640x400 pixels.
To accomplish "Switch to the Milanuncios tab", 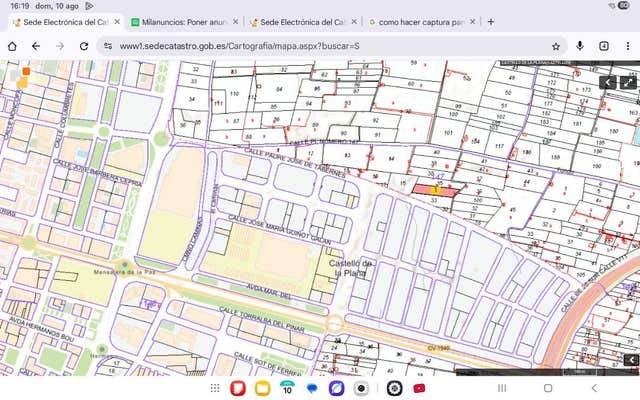I will click(x=180, y=22).
